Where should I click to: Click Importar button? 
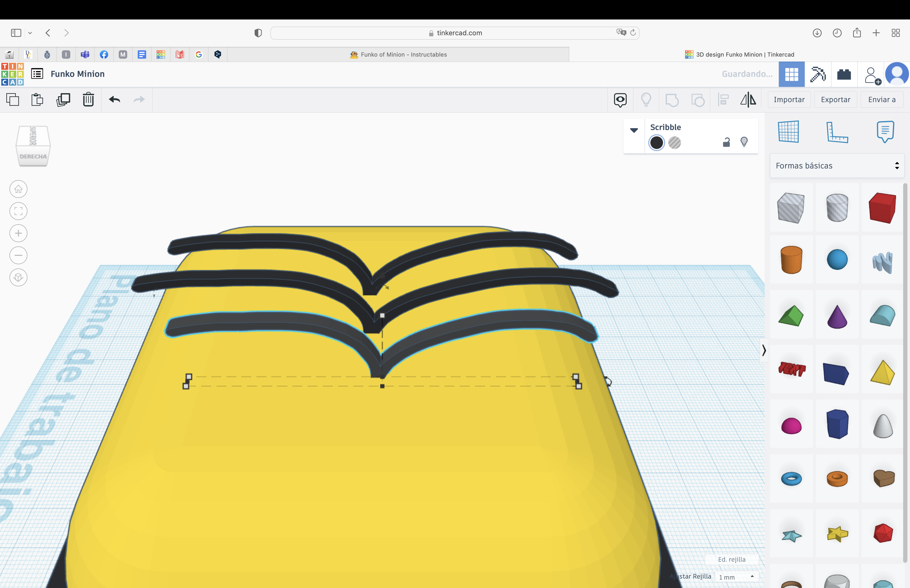789,100
